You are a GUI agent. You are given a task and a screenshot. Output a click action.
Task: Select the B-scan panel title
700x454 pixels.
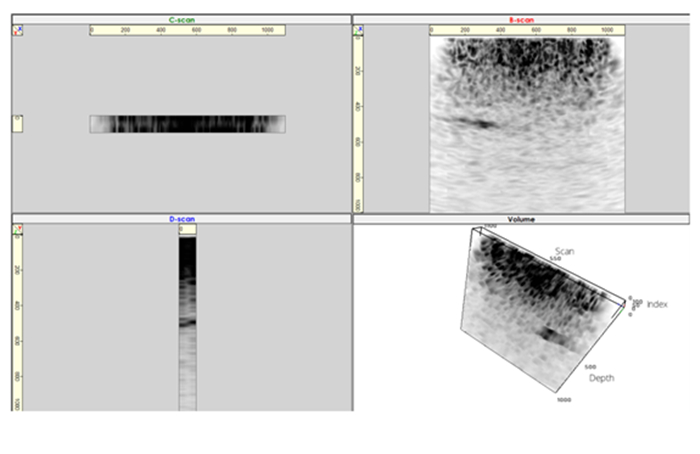click(520, 19)
